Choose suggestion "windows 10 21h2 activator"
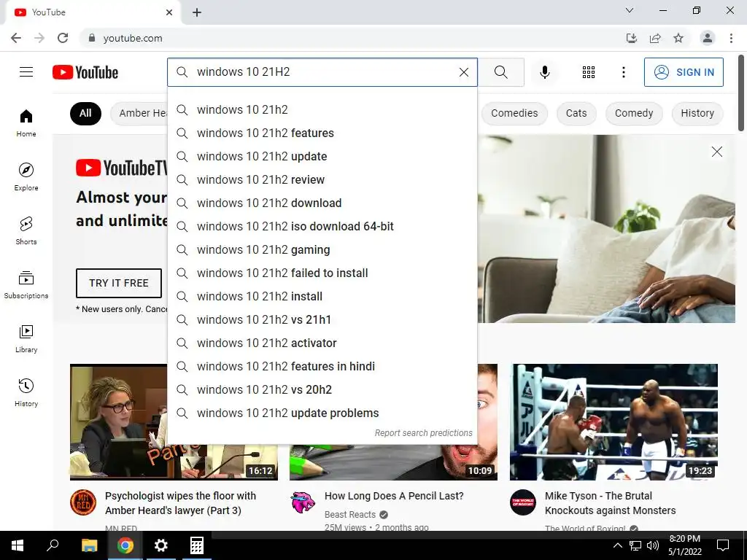Viewport: 747px width, 560px height. [x=322, y=343]
